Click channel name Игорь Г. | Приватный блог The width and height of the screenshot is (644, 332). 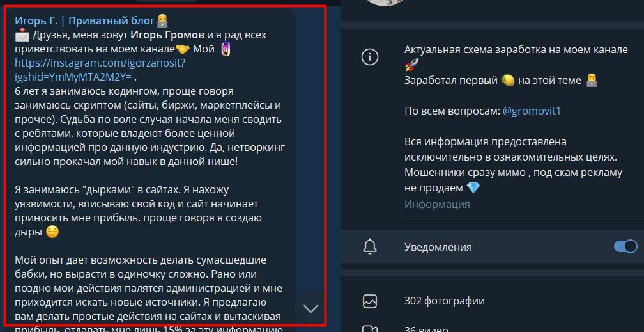[x=84, y=20]
